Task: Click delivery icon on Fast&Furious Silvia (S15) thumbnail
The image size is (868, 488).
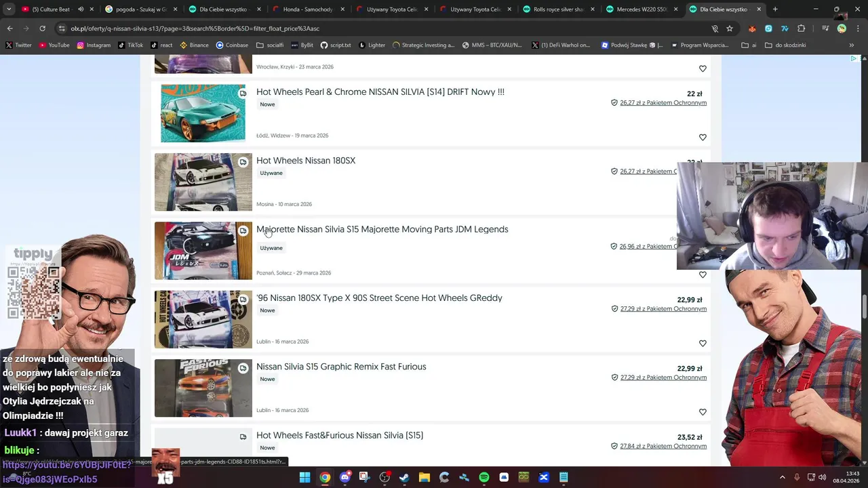Action: (x=243, y=436)
